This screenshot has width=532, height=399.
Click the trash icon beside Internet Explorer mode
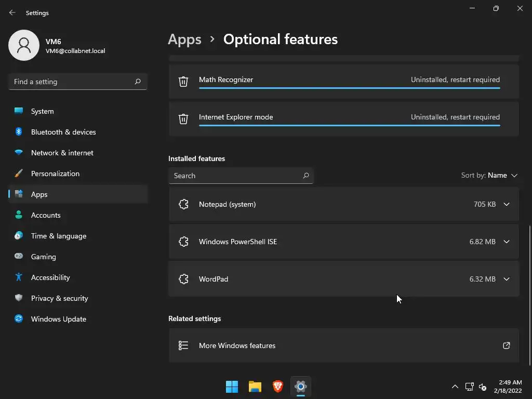pos(183,119)
